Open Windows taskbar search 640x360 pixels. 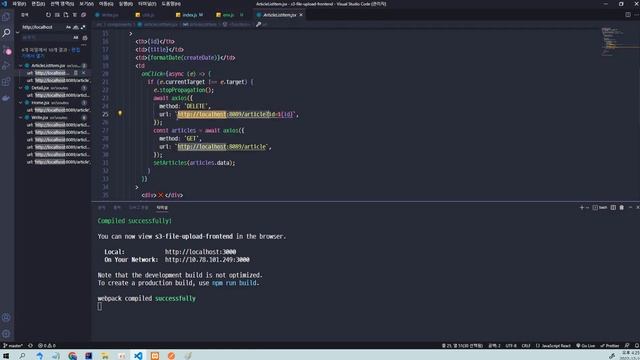coord(22,356)
